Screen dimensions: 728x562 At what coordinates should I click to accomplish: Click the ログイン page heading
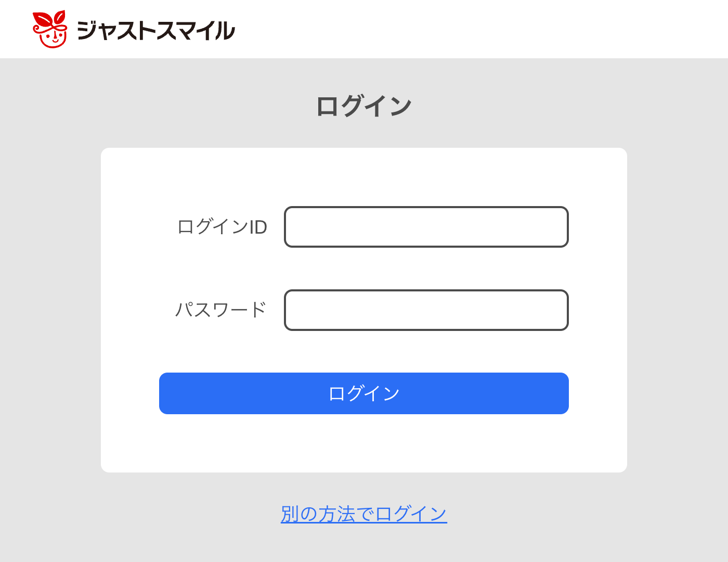(363, 106)
